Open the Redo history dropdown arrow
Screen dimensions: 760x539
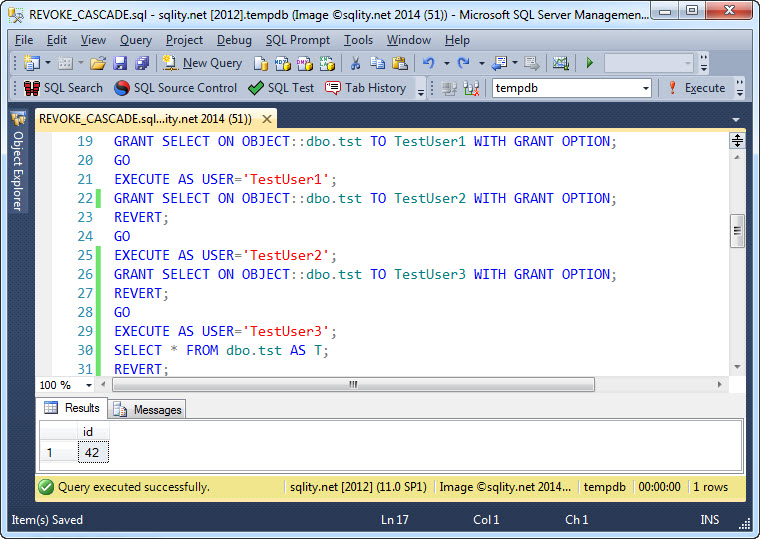481,63
